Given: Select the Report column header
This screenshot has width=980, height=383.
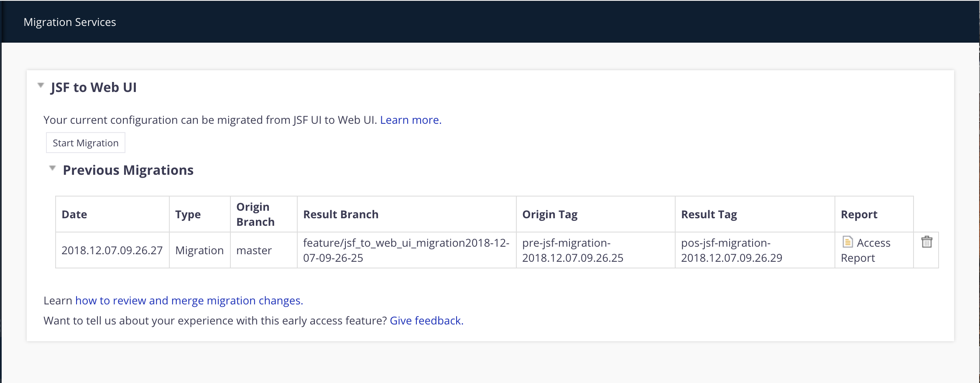Looking at the screenshot, I should coord(874,214).
